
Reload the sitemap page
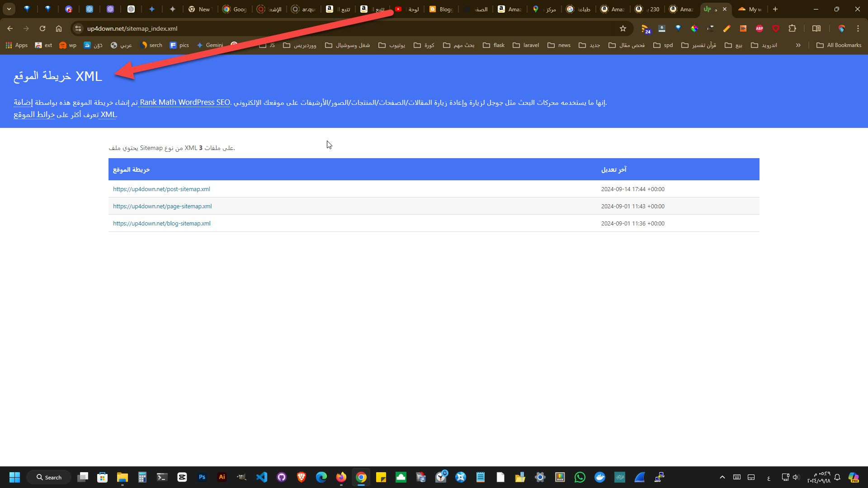[42, 28]
